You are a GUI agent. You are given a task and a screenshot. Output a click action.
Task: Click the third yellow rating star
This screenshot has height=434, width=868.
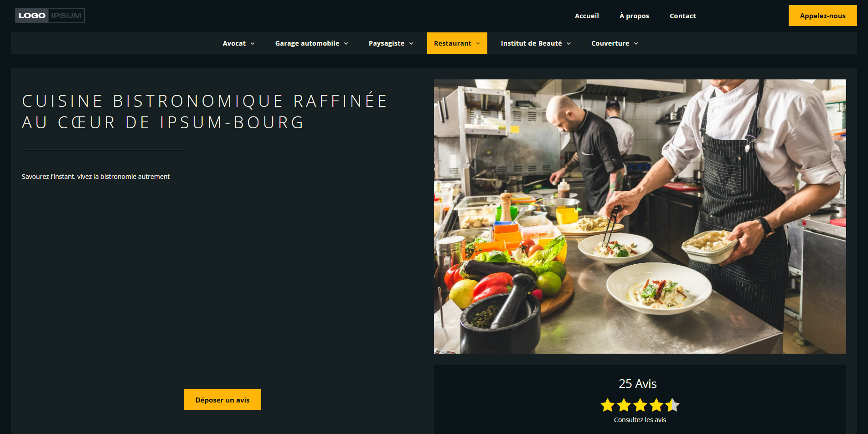point(640,405)
